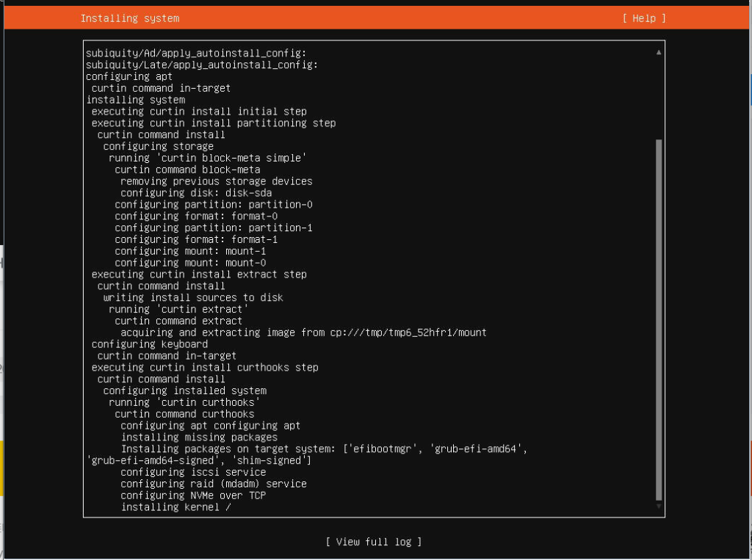
Task: Select 'configuring partition: partition-0' line
Action: click(213, 205)
